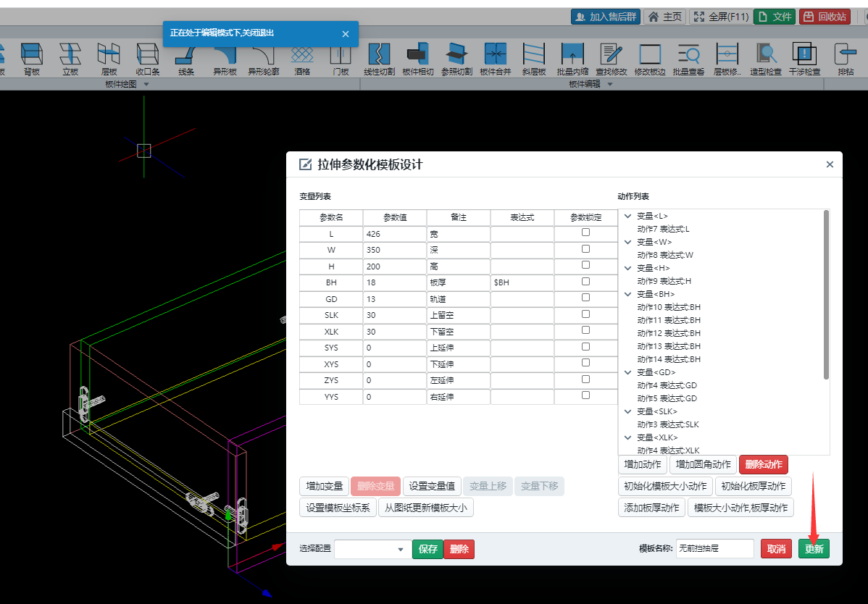
Task: Click the green 更新 update button
Action: pyautogui.click(x=814, y=549)
